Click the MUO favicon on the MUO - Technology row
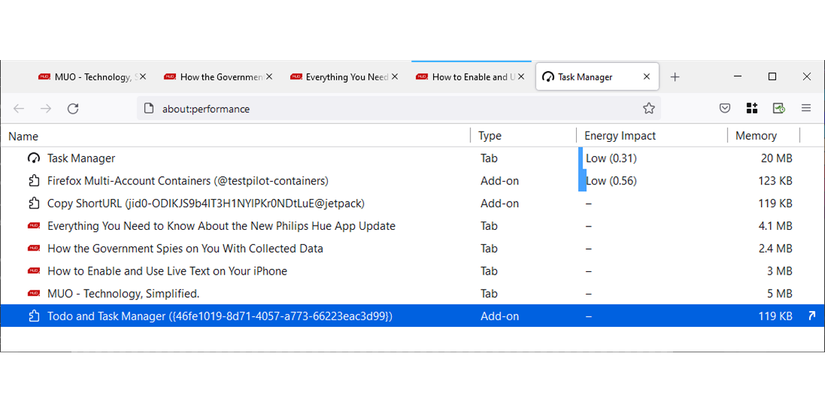This screenshot has width=825, height=413. point(34,293)
